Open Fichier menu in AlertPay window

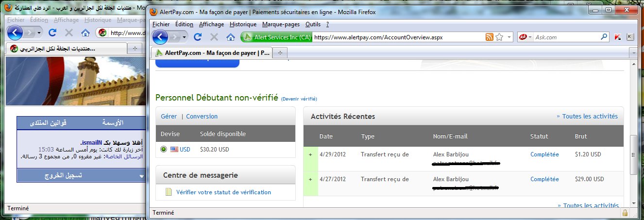click(x=161, y=24)
